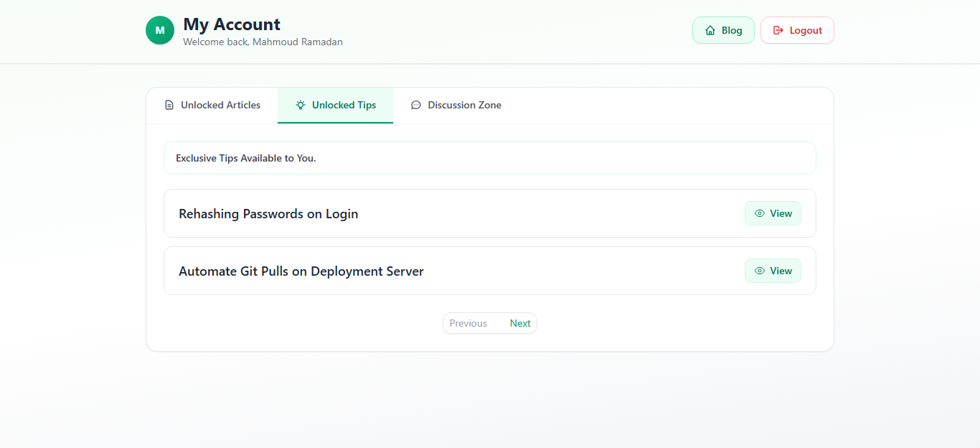View the Automate Git Pulls tip
This screenshot has height=448, width=980.
[773, 271]
